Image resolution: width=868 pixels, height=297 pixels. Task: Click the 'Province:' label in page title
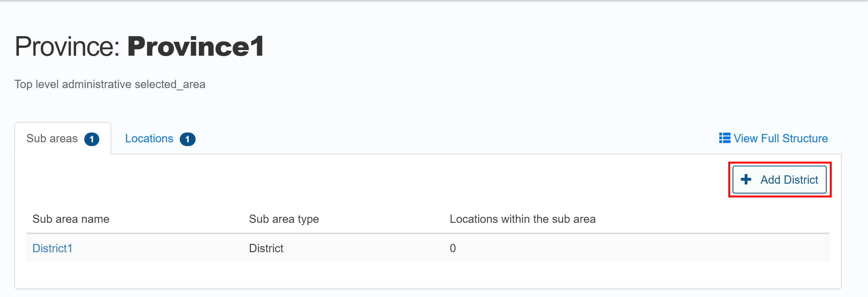point(67,47)
